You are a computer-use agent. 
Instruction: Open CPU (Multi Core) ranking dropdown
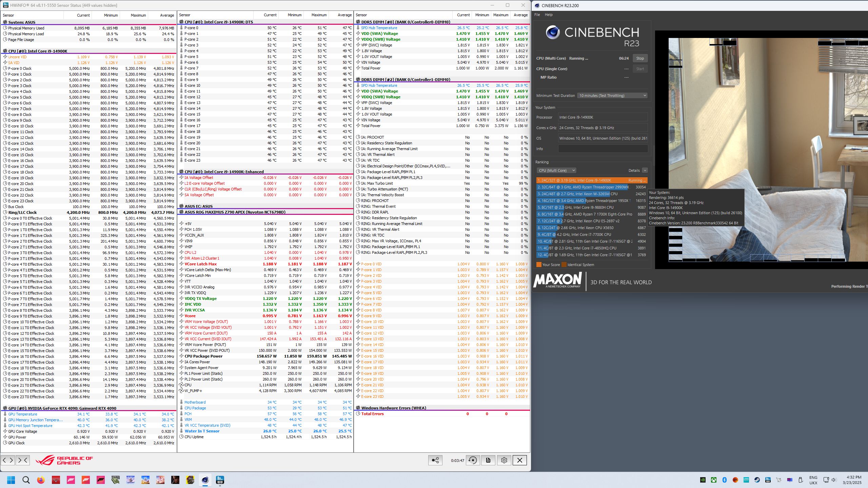point(556,170)
